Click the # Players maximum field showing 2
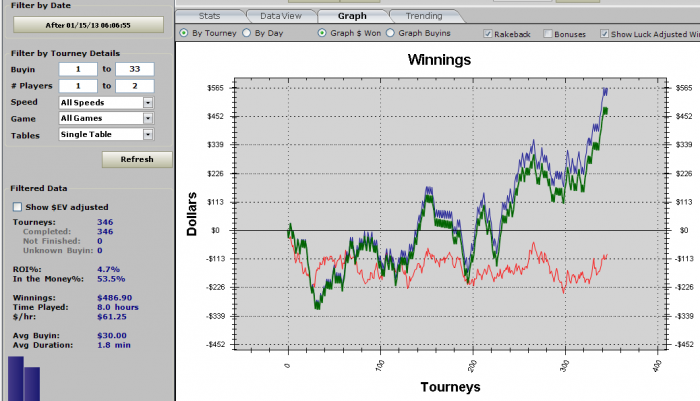 tap(135, 86)
